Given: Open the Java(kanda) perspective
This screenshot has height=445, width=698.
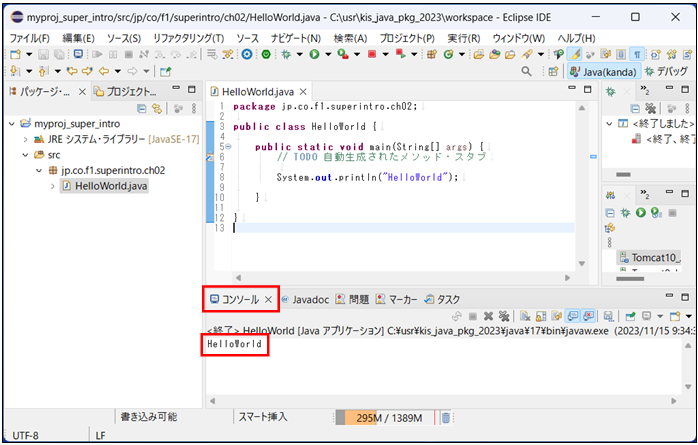Looking at the screenshot, I should click(x=601, y=72).
